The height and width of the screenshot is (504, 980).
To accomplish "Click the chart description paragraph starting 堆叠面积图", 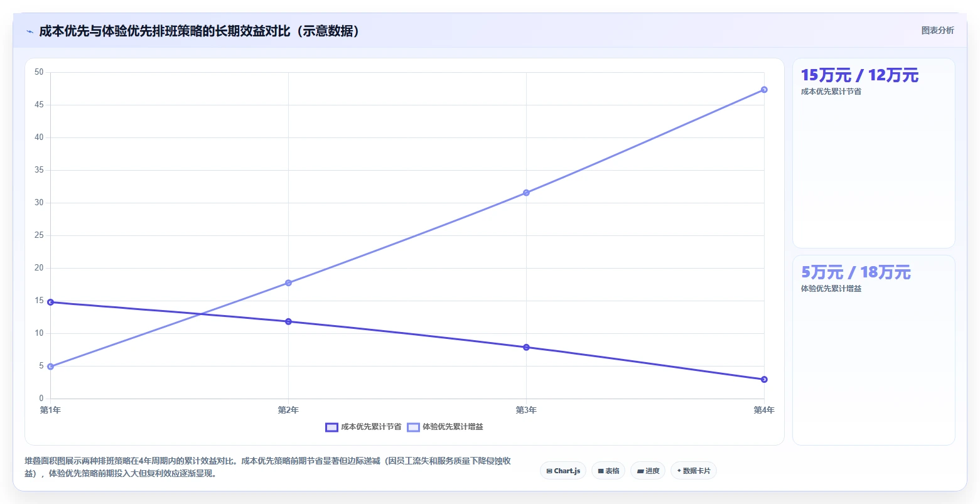I will (x=268, y=467).
